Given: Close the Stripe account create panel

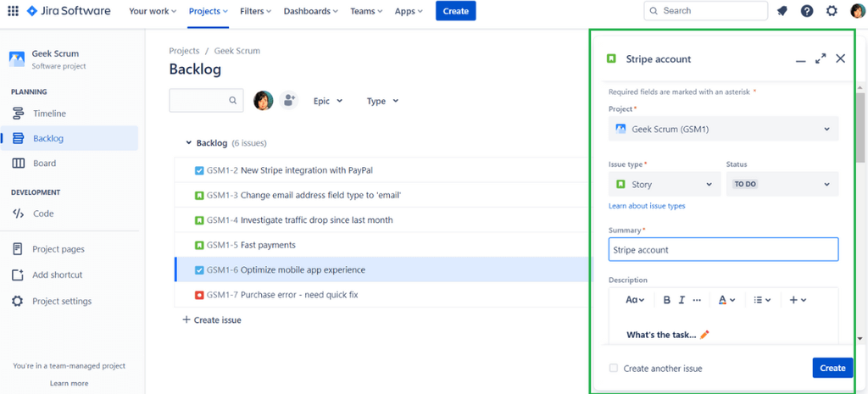Looking at the screenshot, I should coord(840,58).
